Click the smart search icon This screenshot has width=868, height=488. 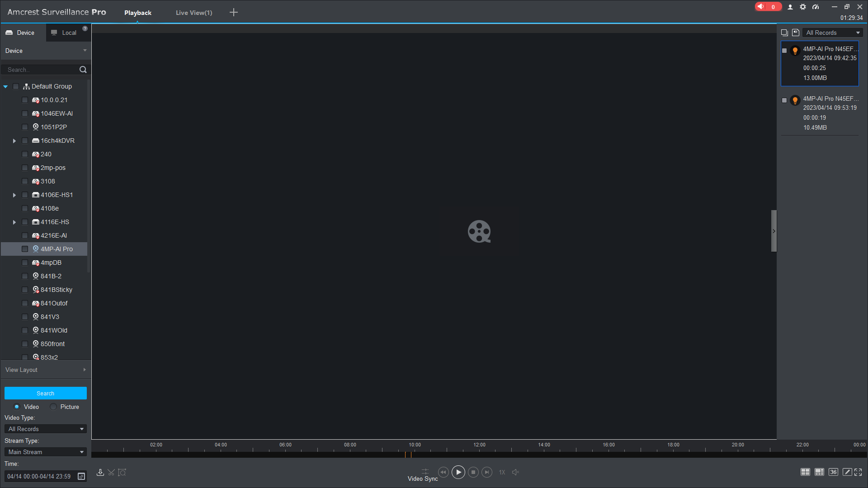[122, 472]
